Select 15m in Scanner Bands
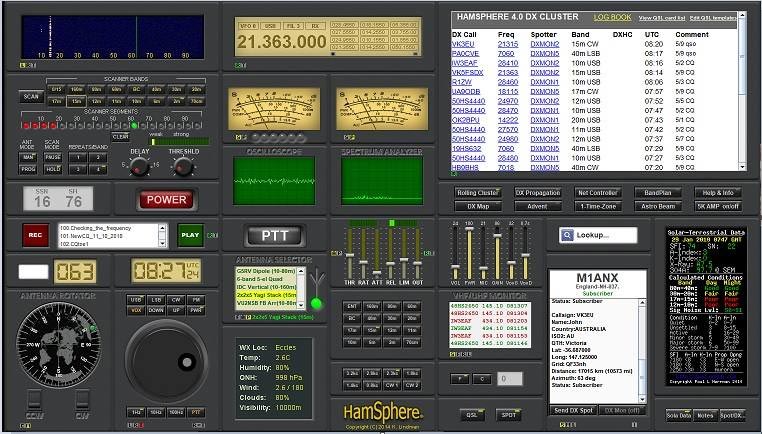 click(76, 102)
